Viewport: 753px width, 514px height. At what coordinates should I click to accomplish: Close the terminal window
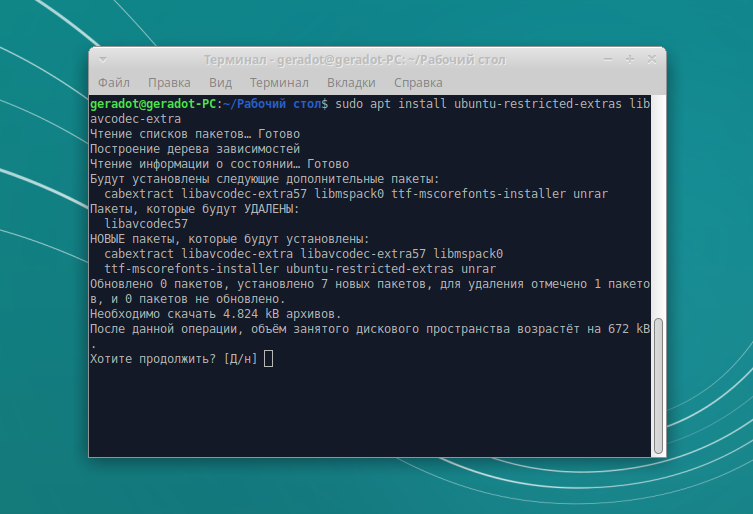tap(652, 59)
